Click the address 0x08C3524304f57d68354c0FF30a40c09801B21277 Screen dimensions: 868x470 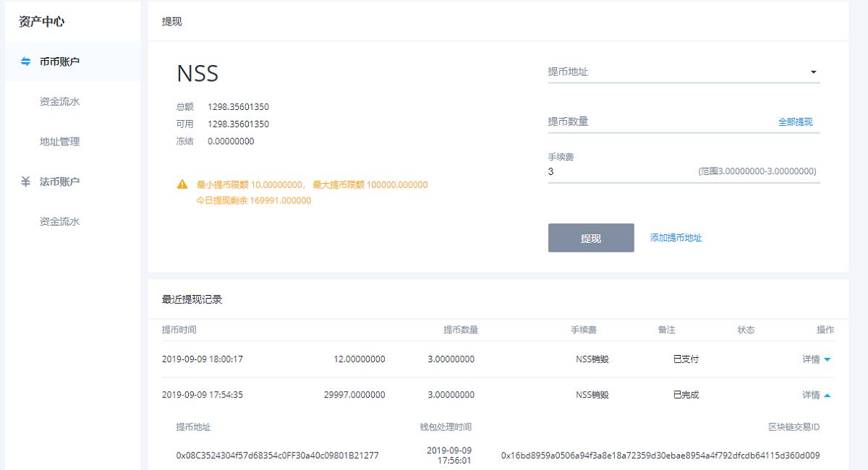pos(277,456)
